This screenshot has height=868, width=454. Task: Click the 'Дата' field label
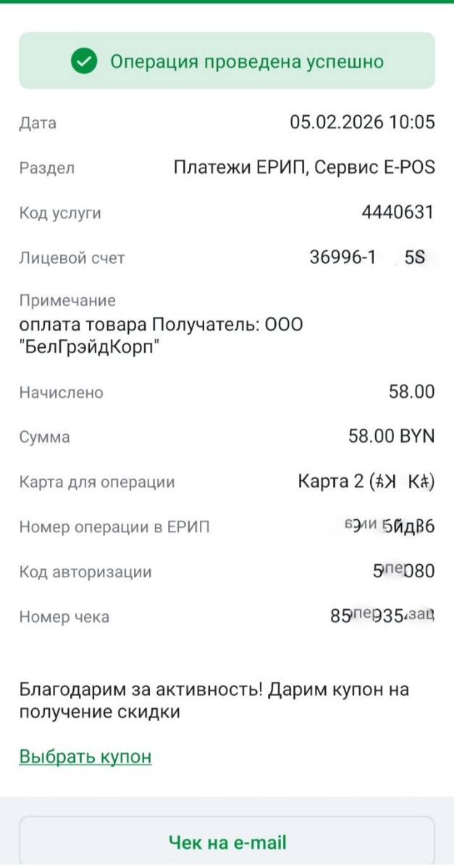[x=38, y=123]
